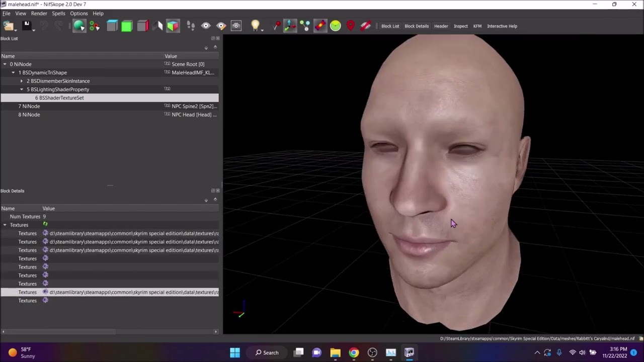Click the NPC Head [Head] value
The image size is (644, 362).
[194, 115]
